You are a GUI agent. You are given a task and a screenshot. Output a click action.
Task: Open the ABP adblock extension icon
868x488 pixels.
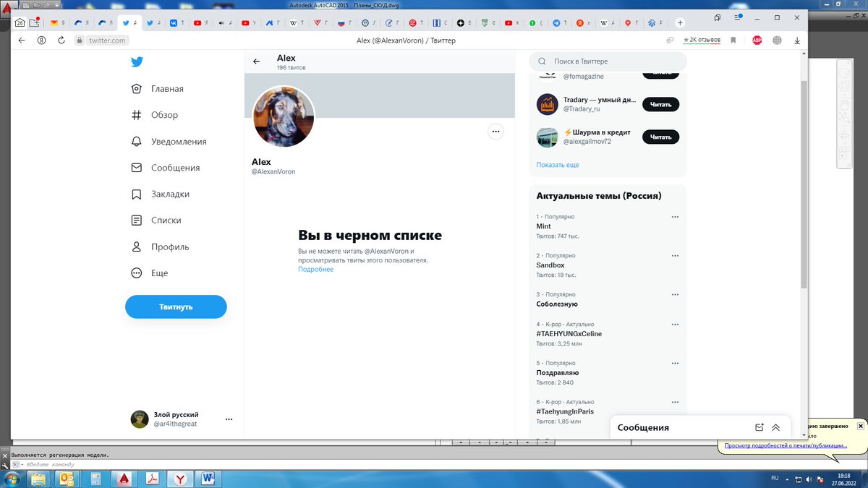click(x=757, y=40)
